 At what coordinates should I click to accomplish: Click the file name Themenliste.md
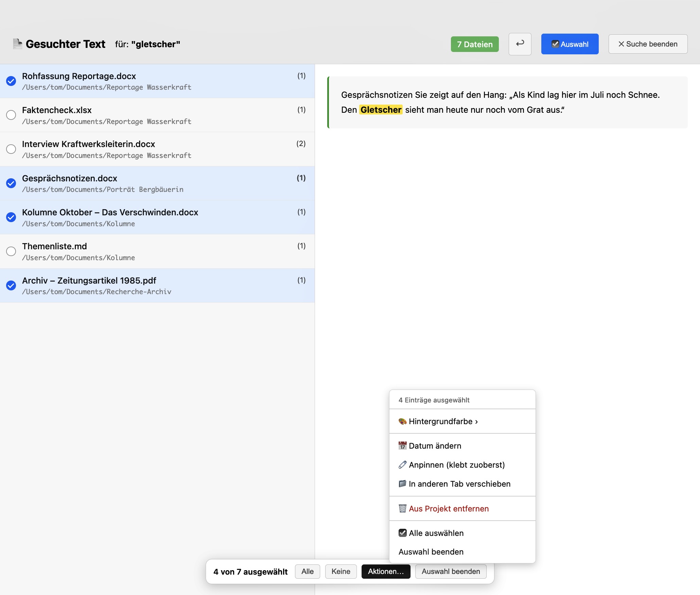[54, 246]
